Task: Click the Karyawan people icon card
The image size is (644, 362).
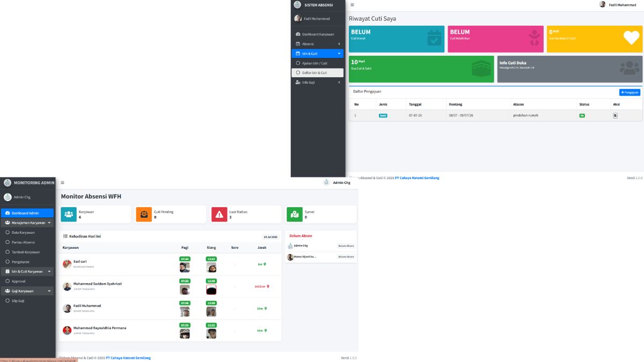Action: click(69, 215)
